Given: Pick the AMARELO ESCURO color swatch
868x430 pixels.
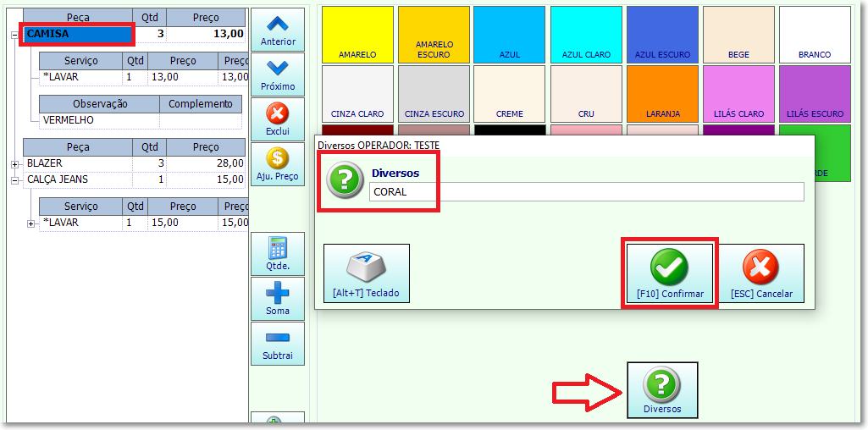Looking at the screenshot, I should (x=434, y=35).
